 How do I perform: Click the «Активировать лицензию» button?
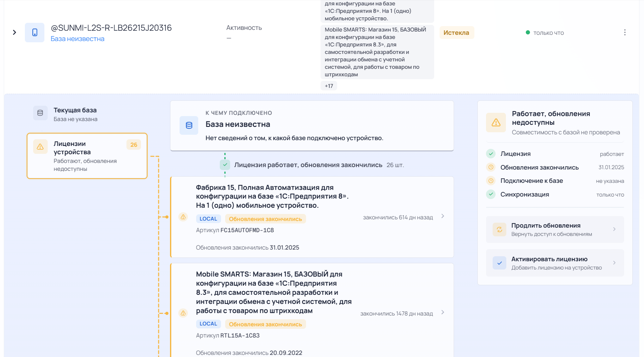click(x=555, y=263)
